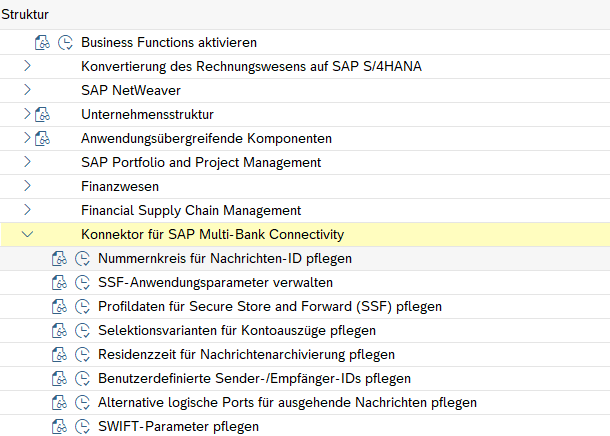Expand the Finanzwesen node

pos(27,187)
